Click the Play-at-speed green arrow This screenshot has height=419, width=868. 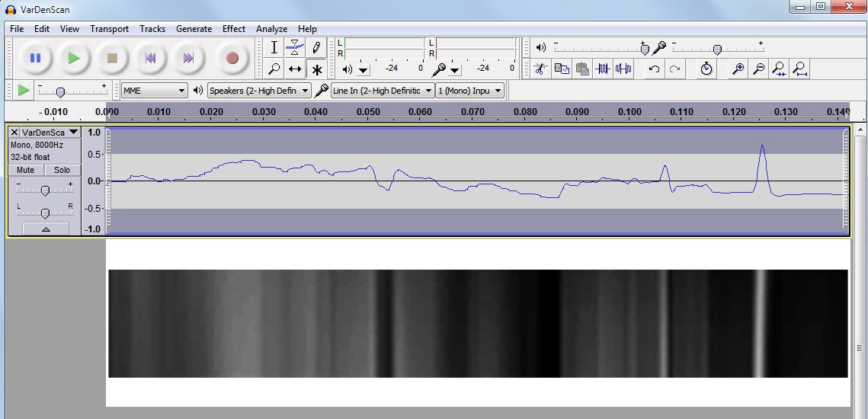[x=24, y=90]
